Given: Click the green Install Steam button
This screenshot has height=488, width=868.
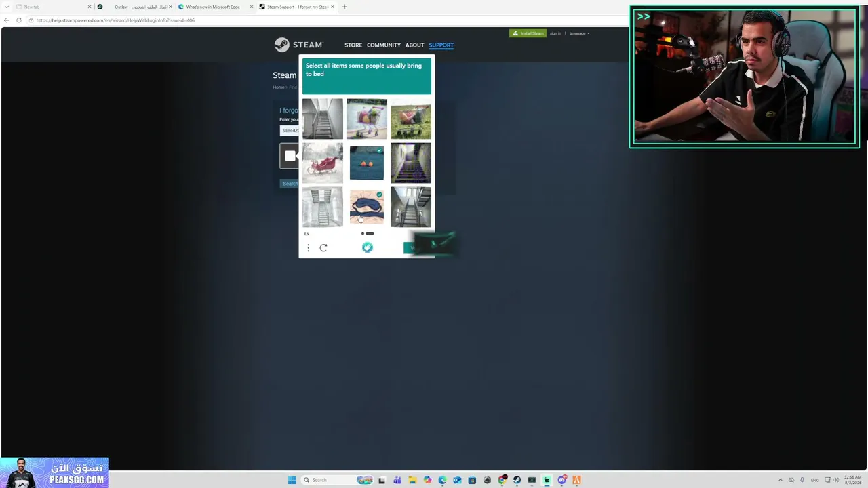Looking at the screenshot, I should 528,33.
